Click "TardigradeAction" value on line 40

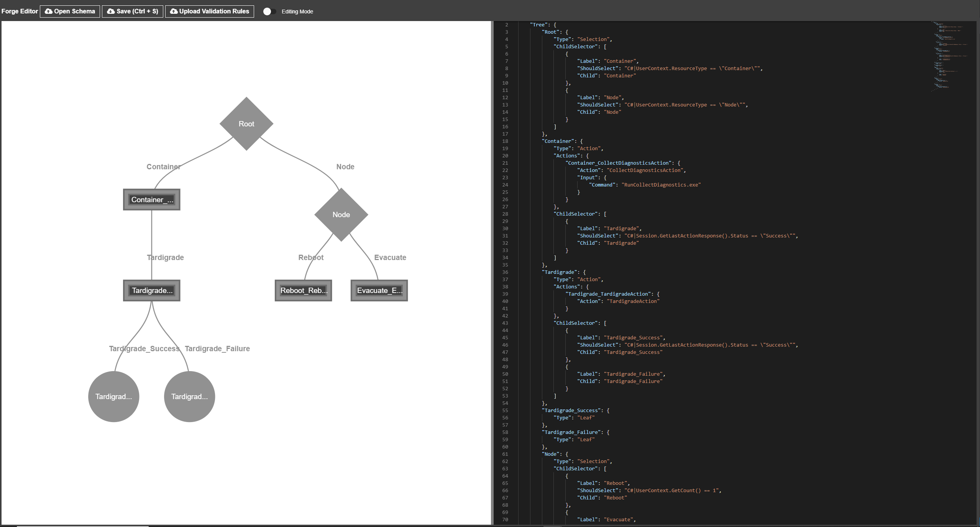point(633,301)
